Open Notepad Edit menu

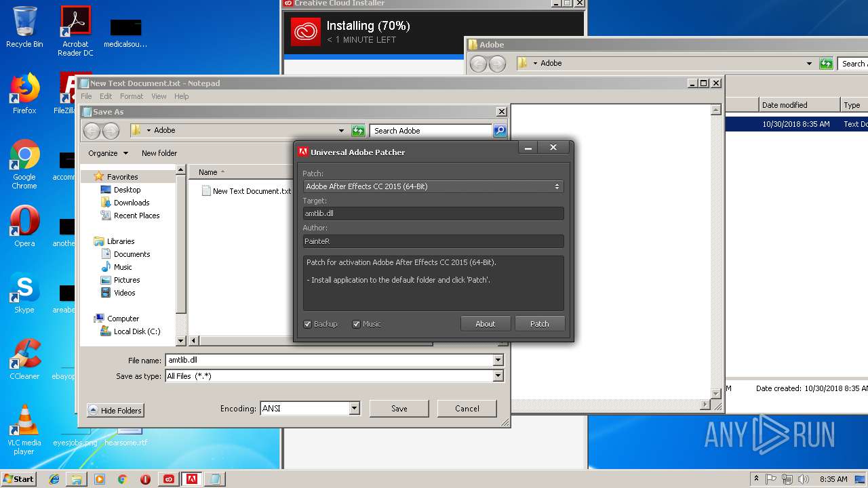tap(106, 96)
